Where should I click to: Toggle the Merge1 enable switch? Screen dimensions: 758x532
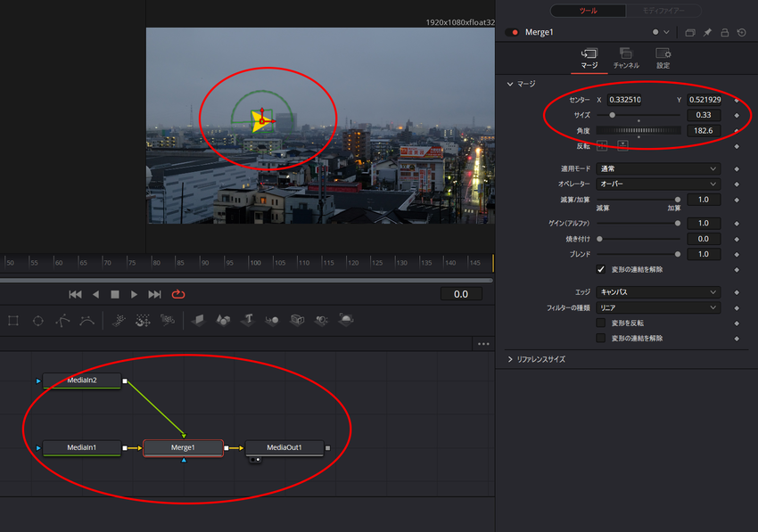(512, 32)
